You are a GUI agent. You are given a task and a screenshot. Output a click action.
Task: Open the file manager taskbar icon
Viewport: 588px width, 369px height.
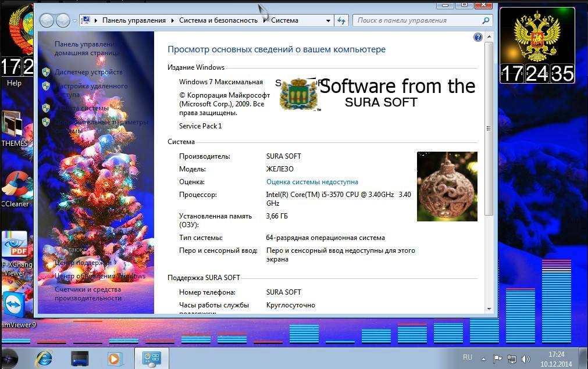coord(80,359)
